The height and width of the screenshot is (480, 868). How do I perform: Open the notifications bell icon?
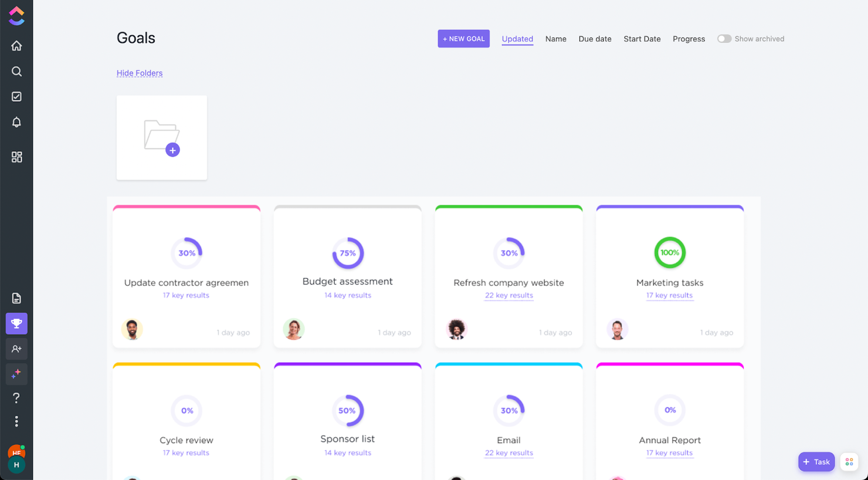(16, 122)
